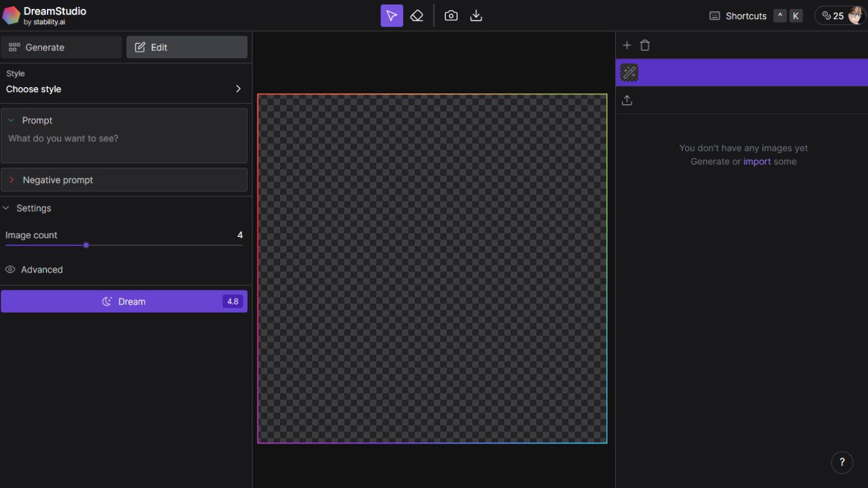Screen dimensions: 868x488
Task: Click the Advanced label
Action: tap(42, 269)
